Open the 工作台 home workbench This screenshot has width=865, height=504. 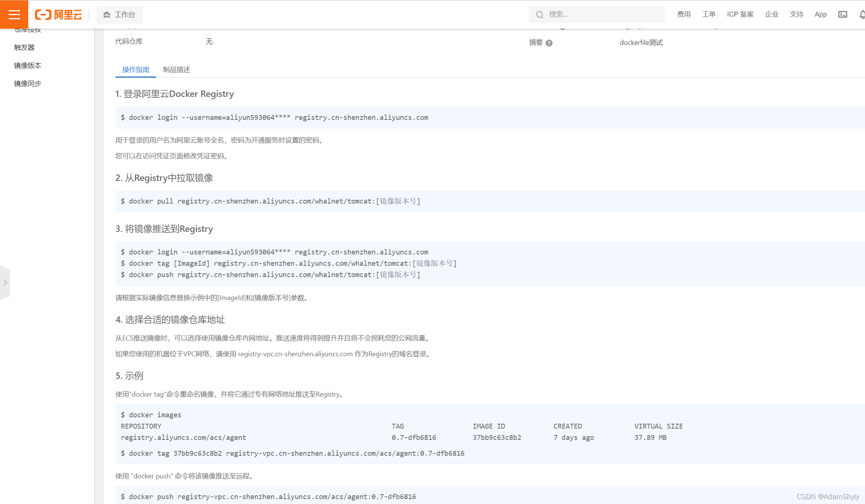pyautogui.click(x=119, y=15)
